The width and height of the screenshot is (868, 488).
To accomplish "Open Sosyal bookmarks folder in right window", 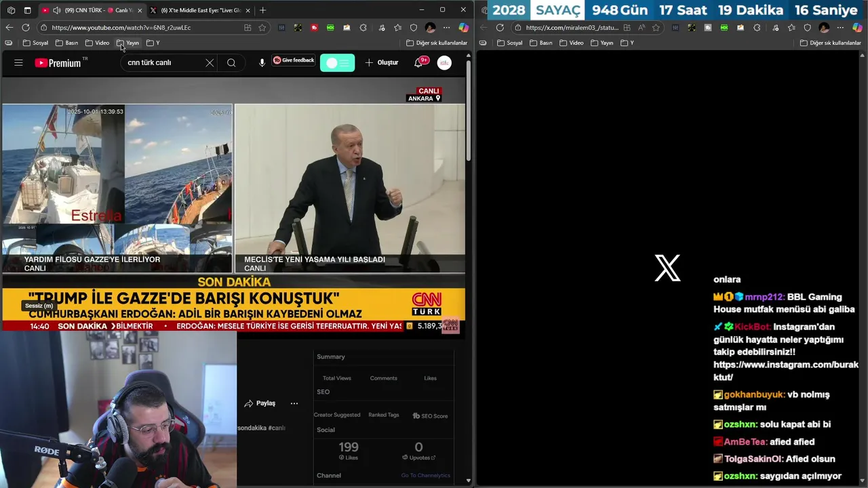I will [510, 43].
